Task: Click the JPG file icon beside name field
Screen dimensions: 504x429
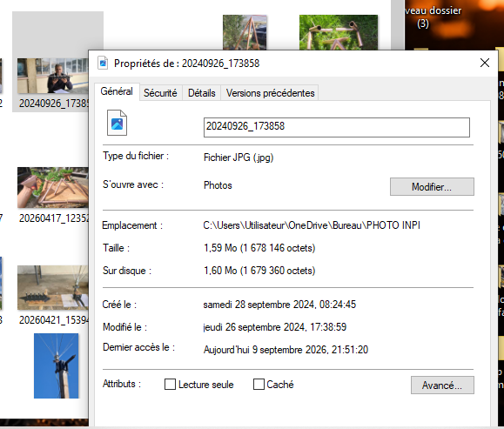Action: point(117,123)
